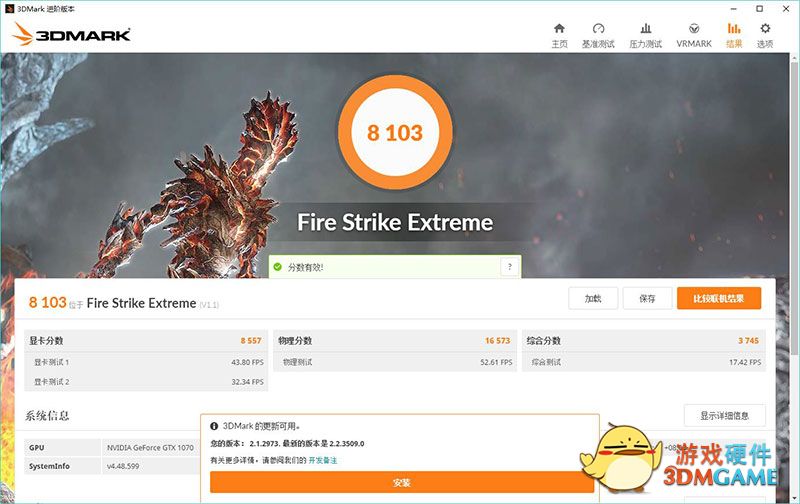Switch to the Results (结果) tab

click(734, 36)
